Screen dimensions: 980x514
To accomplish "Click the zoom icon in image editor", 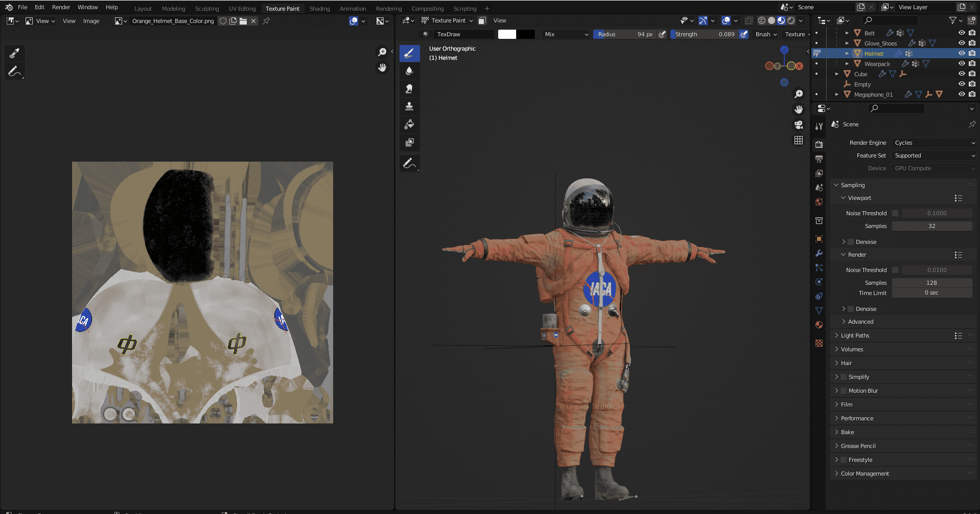I will click(x=382, y=52).
